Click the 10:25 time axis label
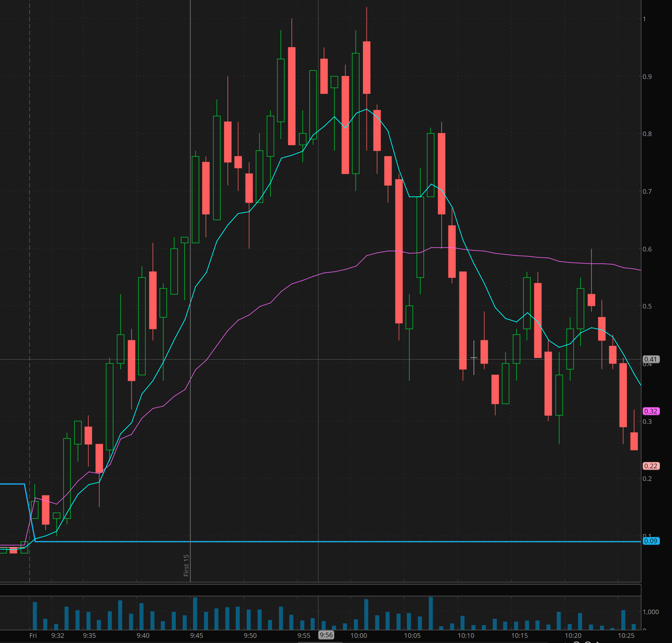 point(626,636)
